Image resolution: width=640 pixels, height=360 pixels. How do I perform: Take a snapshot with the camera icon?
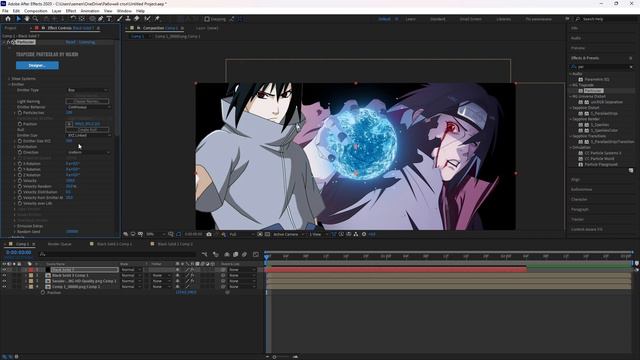pyautogui.click(x=209, y=234)
